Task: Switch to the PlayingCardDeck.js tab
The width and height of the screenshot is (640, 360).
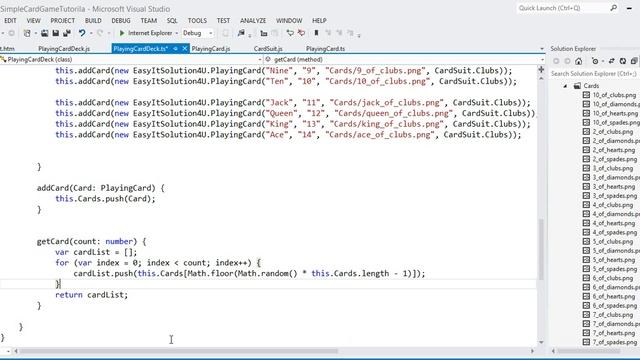Action: coord(64,49)
